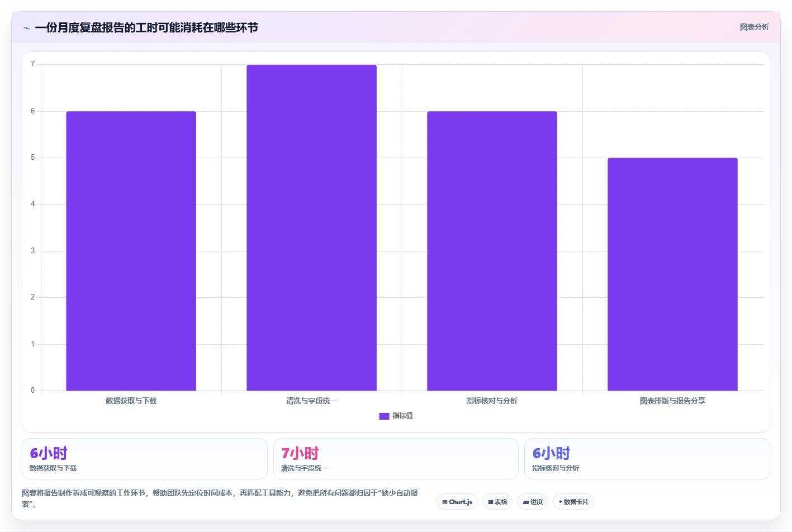Click the 指标值 legend label
This screenshot has width=792, height=532.
point(402,416)
